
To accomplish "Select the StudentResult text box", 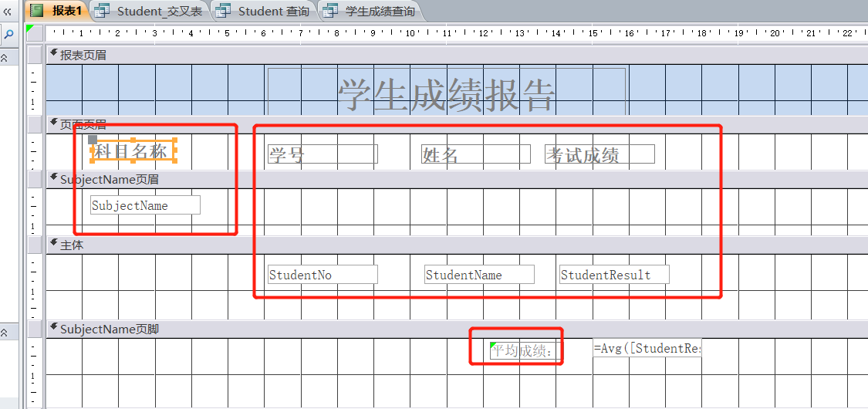I will click(x=613, y=275).
